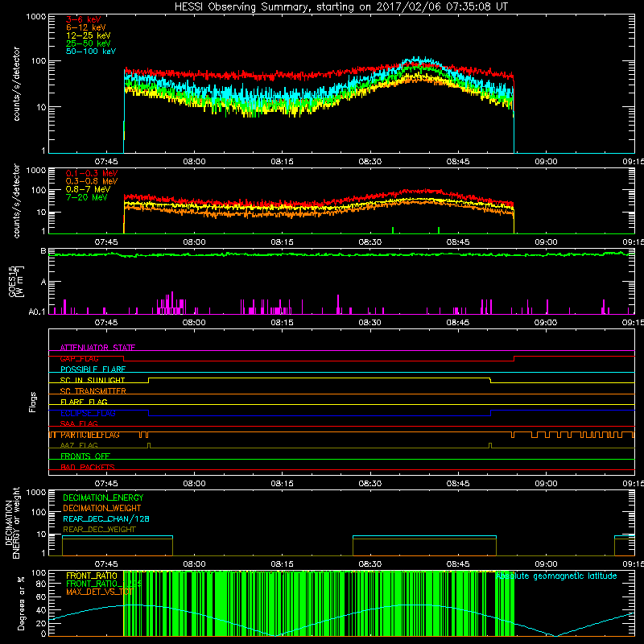
Task: Select the POSSIBLE_FLARE flag label
Action: tap(93, 369)
